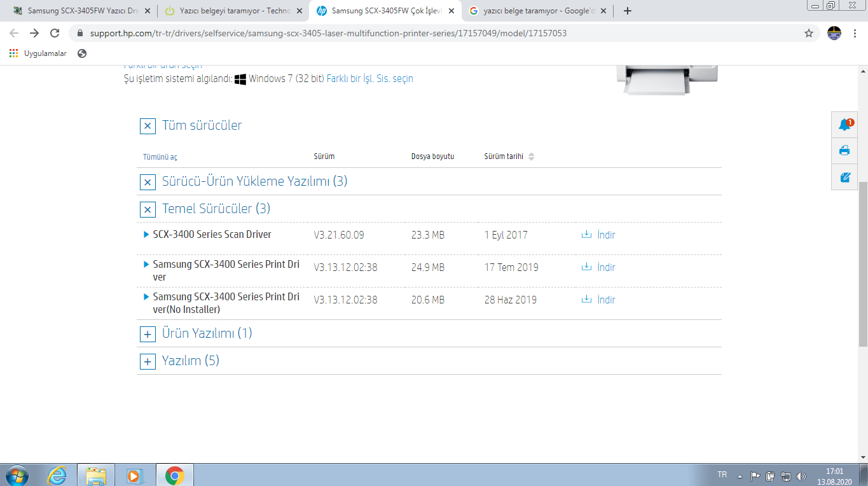Expand the Yazılım (5) group

[x=148, y=362]
